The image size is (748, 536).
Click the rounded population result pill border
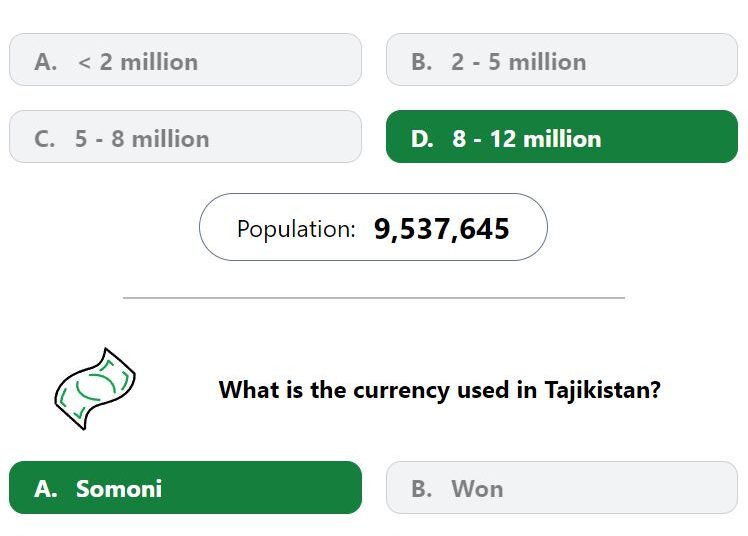click(x=373, y=227)
